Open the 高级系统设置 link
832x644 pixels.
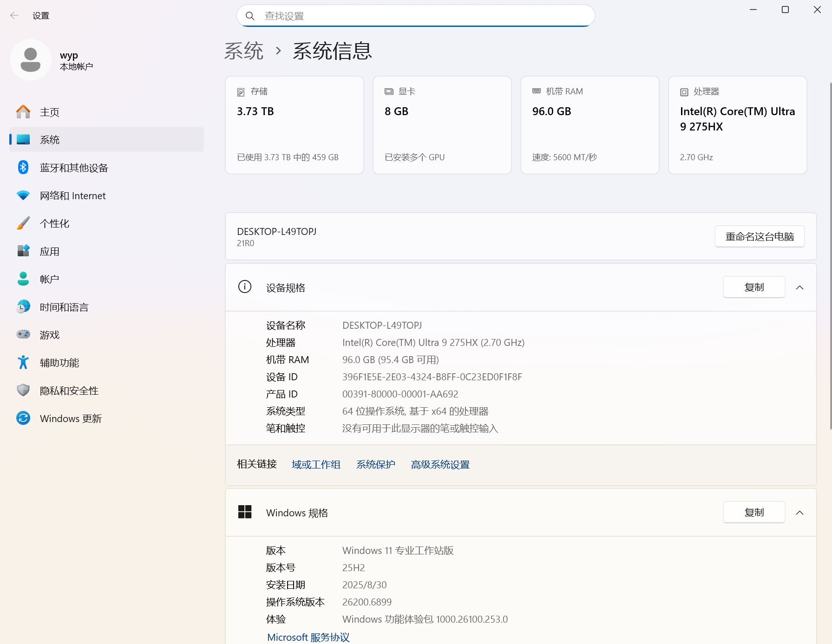pos(440,464)
